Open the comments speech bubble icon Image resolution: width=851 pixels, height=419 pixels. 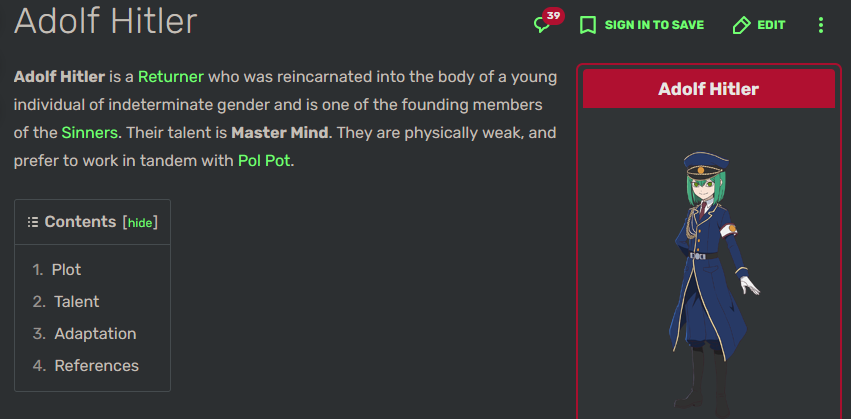pyautogui.click(x=542, y=26)
